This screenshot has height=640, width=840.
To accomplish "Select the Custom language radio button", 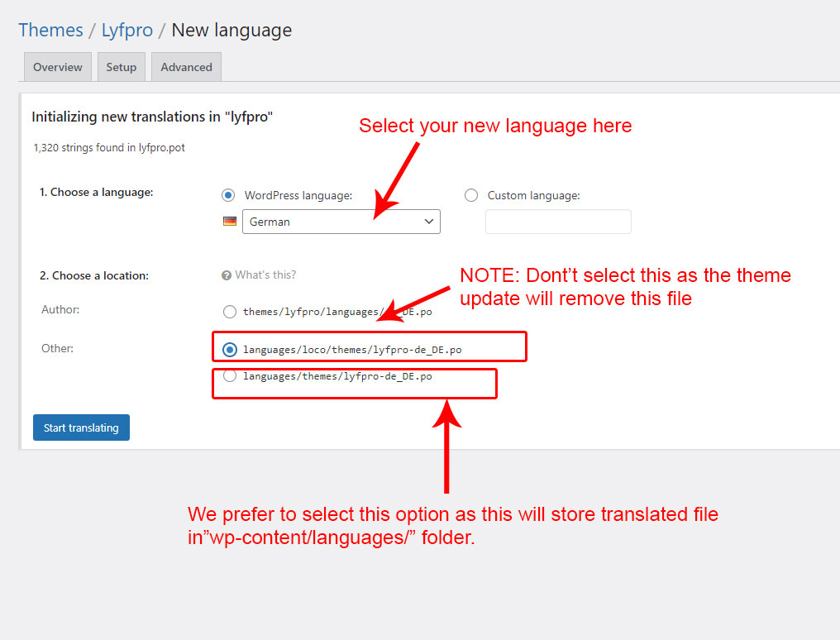I will click(471, 196).
